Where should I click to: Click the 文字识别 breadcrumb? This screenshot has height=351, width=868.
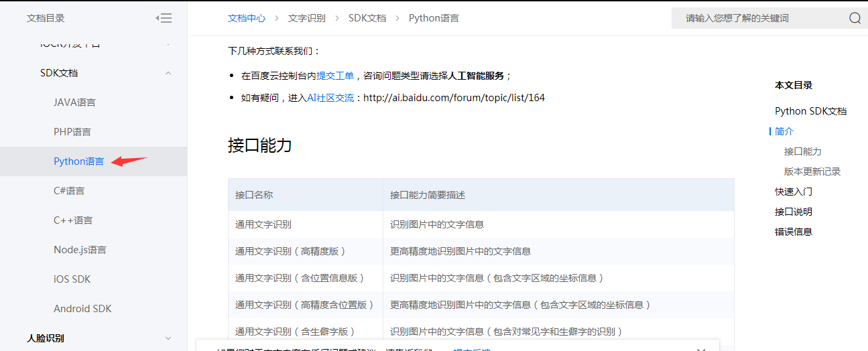tap(306, 18)
